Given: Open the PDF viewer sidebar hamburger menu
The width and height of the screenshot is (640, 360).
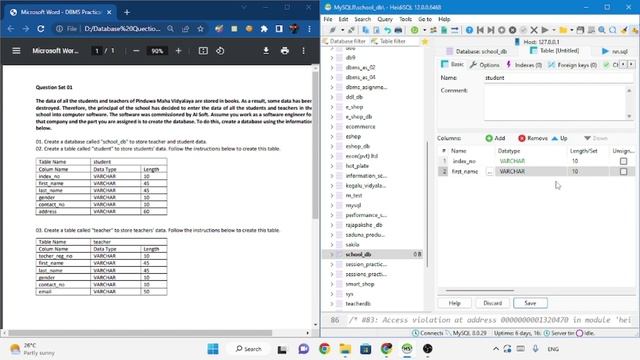Looking at the screenshot, I should (16, 51).
